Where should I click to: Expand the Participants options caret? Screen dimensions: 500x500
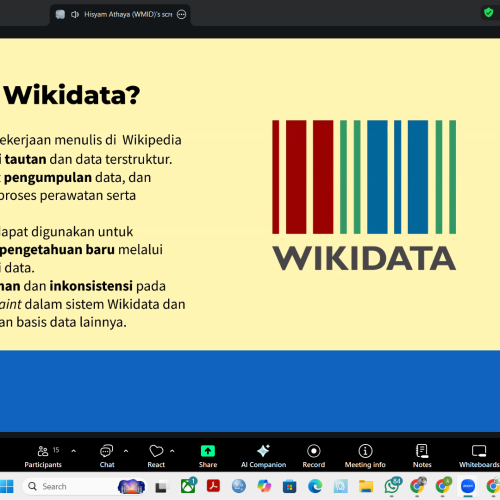click(x=74, y=451)
